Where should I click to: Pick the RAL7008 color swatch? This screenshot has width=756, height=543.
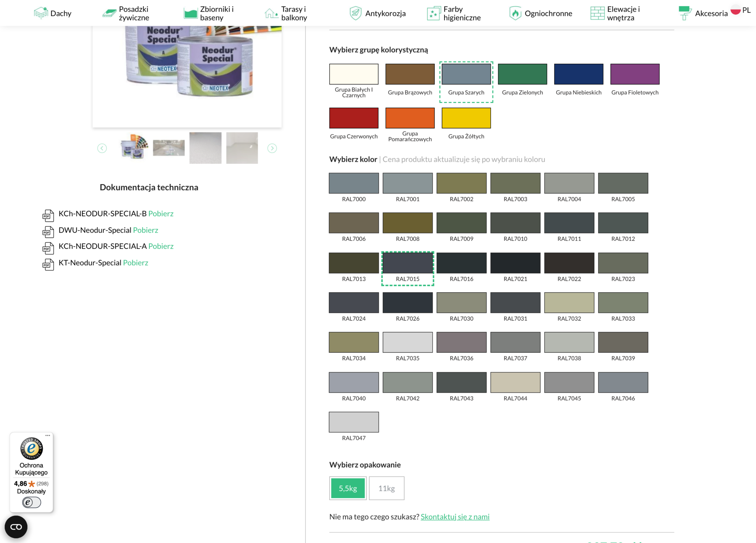point(408,223)
